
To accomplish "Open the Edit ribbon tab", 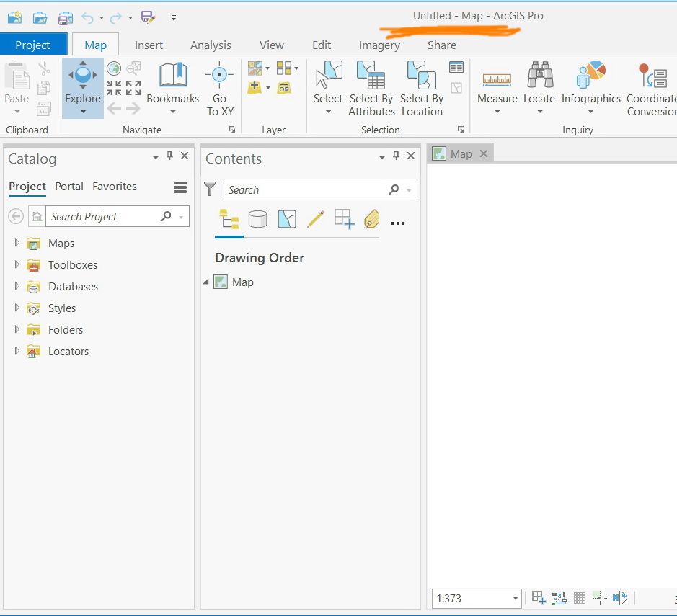I will (x=322, y=45).
